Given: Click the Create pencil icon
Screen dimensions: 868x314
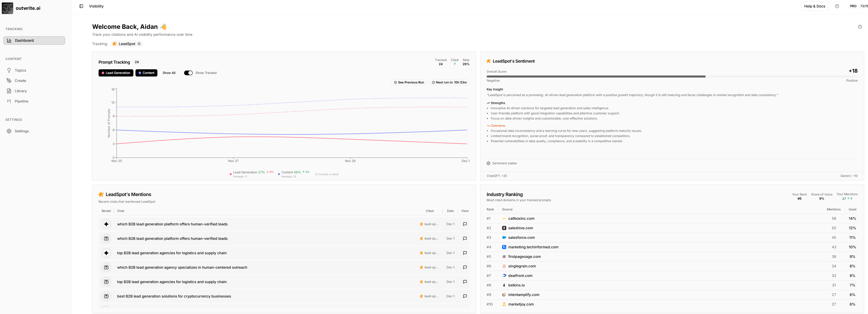Looking at the screenshot, I should [9, 81].
